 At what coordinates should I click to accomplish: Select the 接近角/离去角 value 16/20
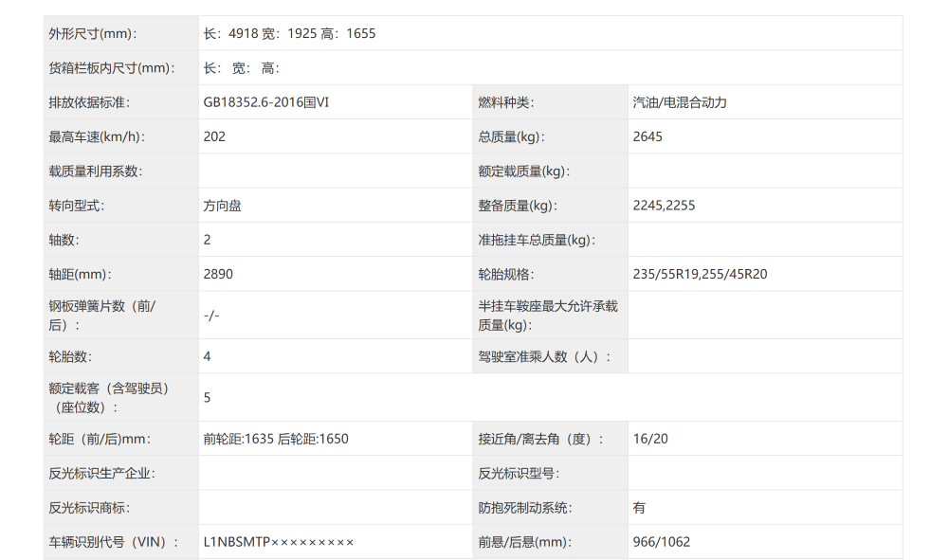click(645, 439)
